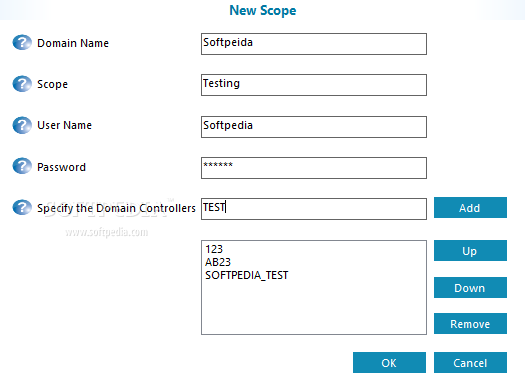This screenshot has height=378, width=525.
Task: Cancel the New Scope dialog
Action: pos(470,363)
